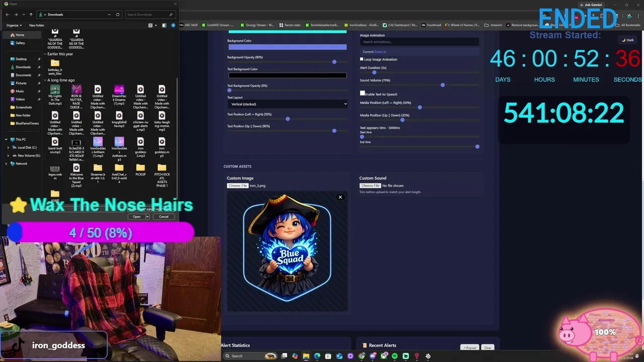Expand the Network tree node
644x362 pixels.
click(x=7, y=163)
